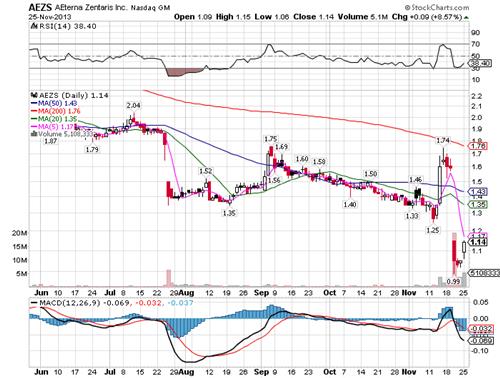Click the 1.69 price label in September
Screen dimensions: 500x378
(x=281, y=147)
